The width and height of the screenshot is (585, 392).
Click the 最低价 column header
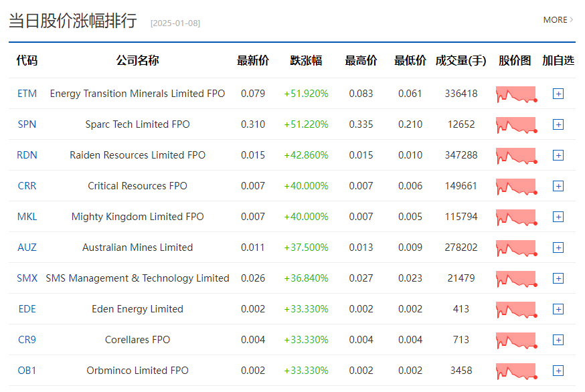[410, 60]
